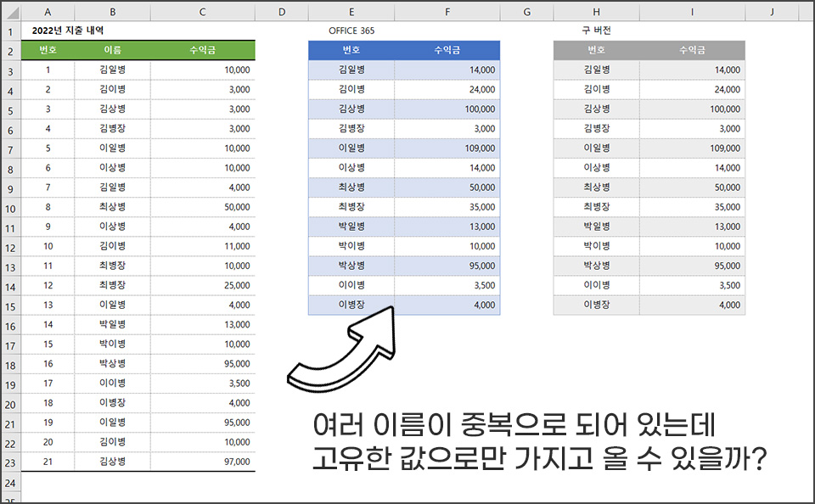
Task: Select cell F14 showing 3,500 in blue table
Action: point(447,285)
